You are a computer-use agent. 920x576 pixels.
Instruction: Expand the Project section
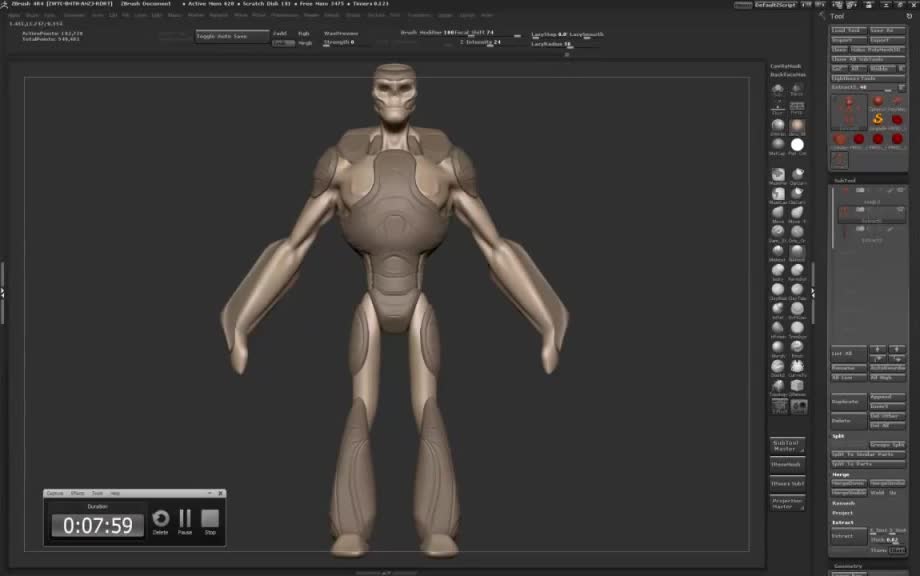(842, 513)
